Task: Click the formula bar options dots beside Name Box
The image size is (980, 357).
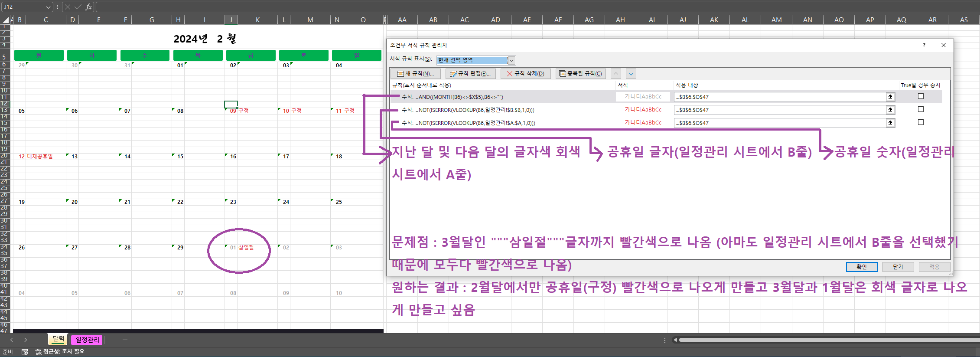Action: [57, 7]
